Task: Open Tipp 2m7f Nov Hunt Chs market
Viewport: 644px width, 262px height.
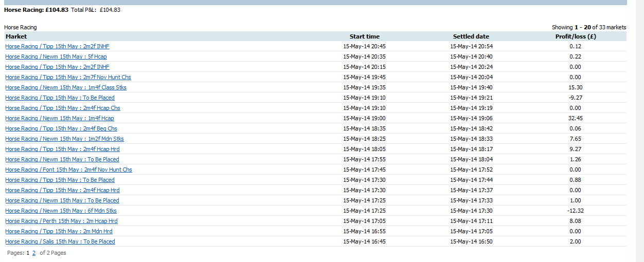Action: (x=68, y=77)
